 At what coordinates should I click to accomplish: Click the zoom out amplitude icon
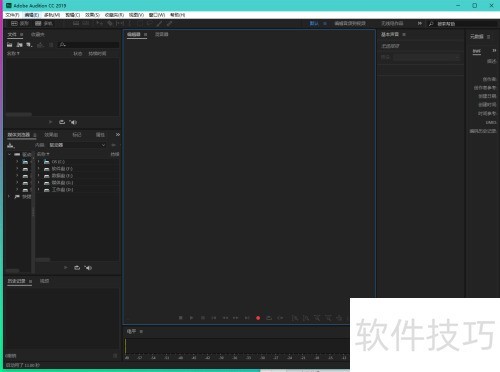click(306, 318)
